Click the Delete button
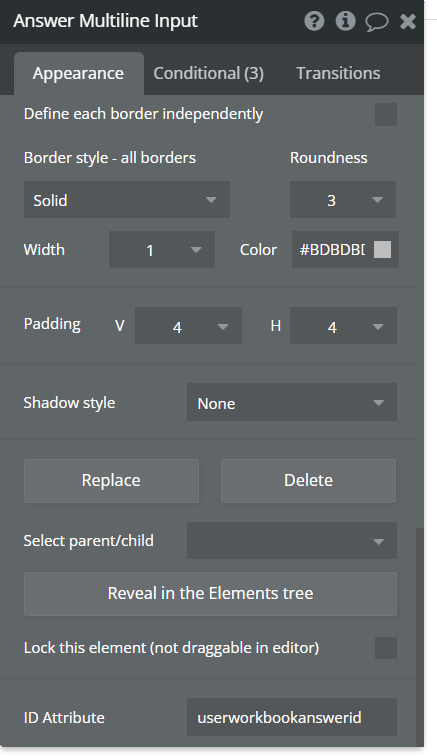The image size is (437, 756). tap(309, 481)
